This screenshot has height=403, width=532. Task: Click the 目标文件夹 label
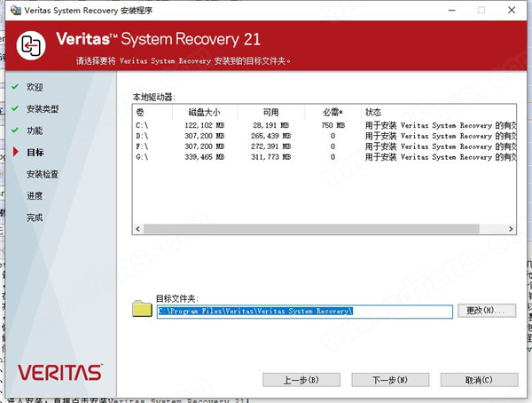[x=176, y=298]
